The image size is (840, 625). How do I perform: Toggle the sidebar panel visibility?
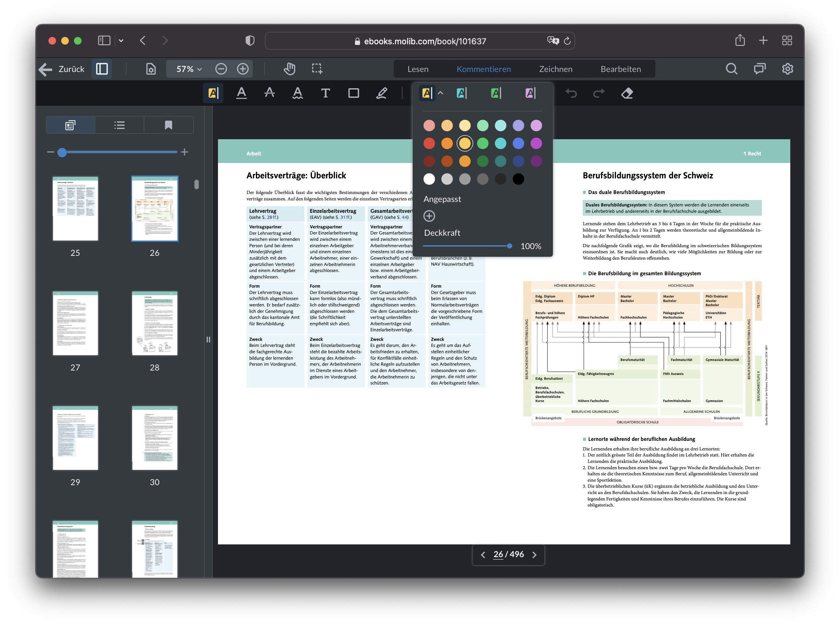click(x=101, y=69)
